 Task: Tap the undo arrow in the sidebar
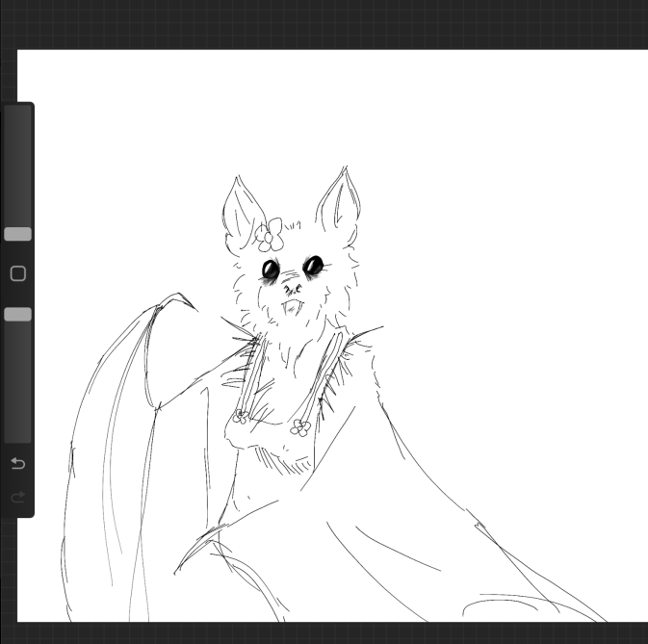17,464
